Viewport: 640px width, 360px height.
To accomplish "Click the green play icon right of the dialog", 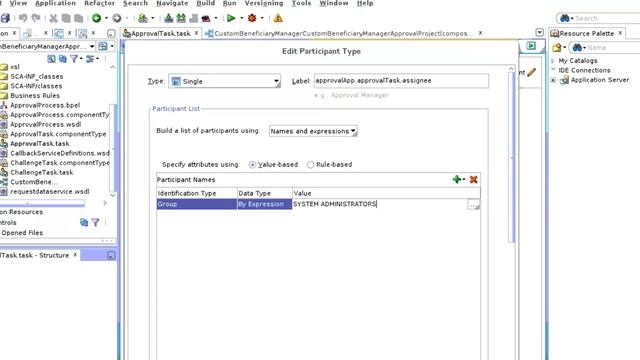I will click(x=531, y=46).
